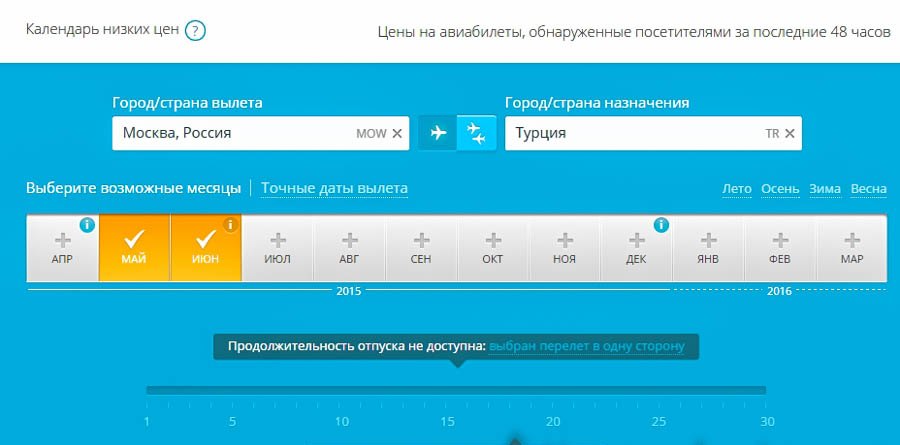Add МАР month to selection

tap(852, 248)
